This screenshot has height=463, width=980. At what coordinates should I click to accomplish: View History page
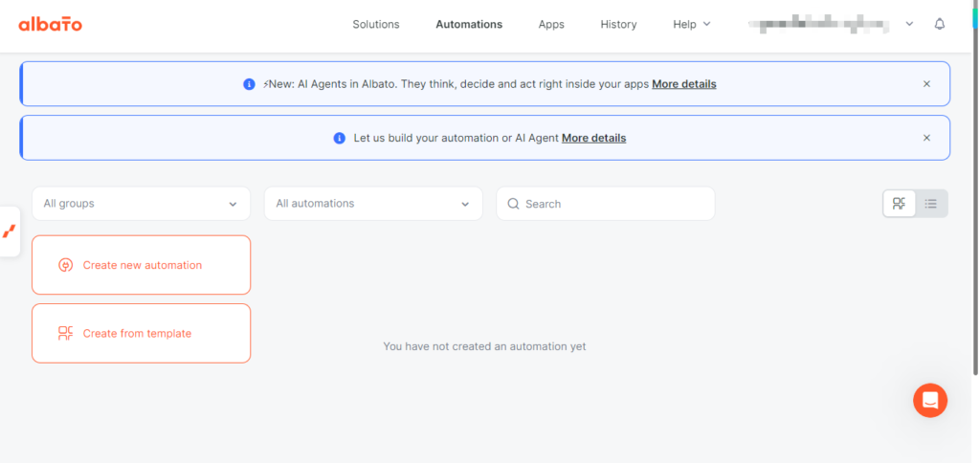click(x=619, y=24)
